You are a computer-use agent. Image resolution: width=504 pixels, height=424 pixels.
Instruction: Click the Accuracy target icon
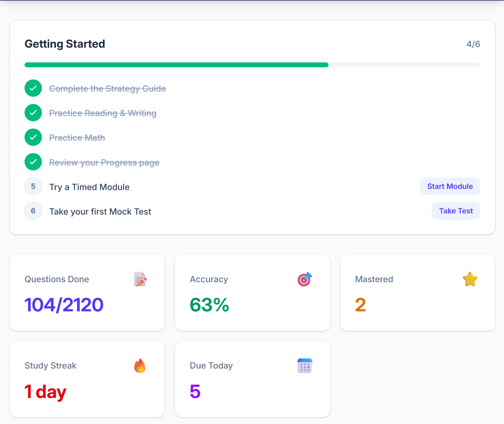coord(305,279)
